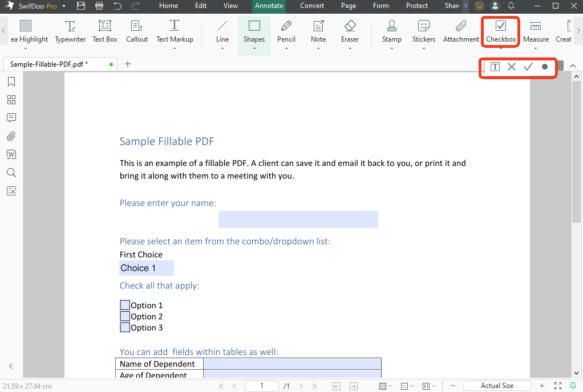Open the Attachments panel in sidebar
The height and width of the screenshot is (392, 583).
pyautogui.click(x=11, y=136)
